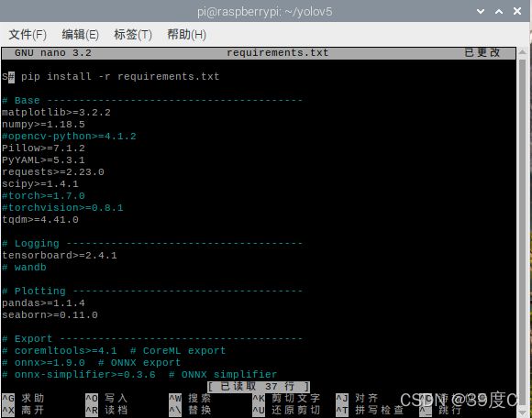Image resolution: width=532 pixels, height=418 pixels.
Task: Click the 'requirements.txt' filename in nano header
Action: [x=278, y=53]
